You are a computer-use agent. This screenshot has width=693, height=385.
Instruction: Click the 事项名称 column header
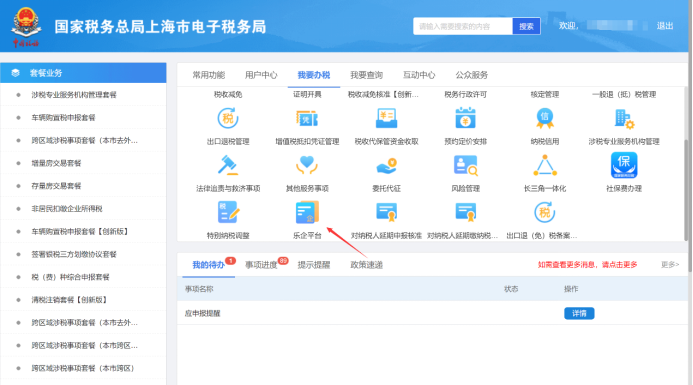199,289
